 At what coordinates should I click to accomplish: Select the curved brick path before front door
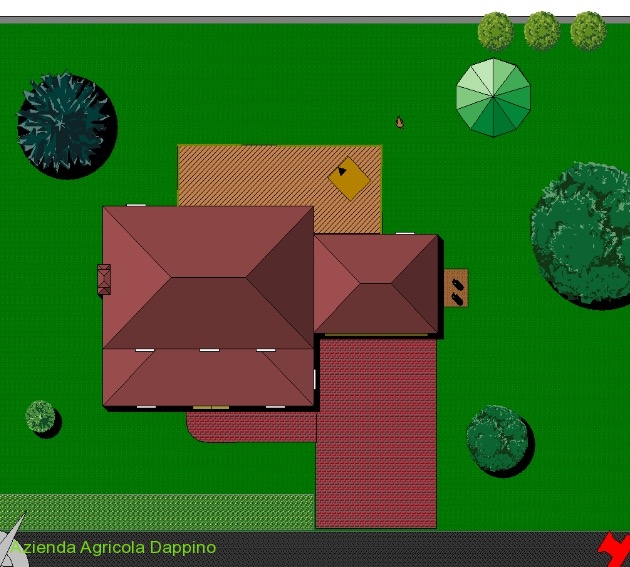click(252, 427)
